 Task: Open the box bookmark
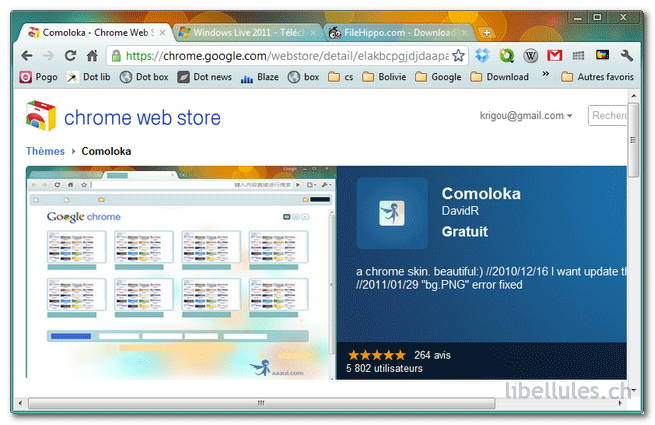click(x=304, y=77)
